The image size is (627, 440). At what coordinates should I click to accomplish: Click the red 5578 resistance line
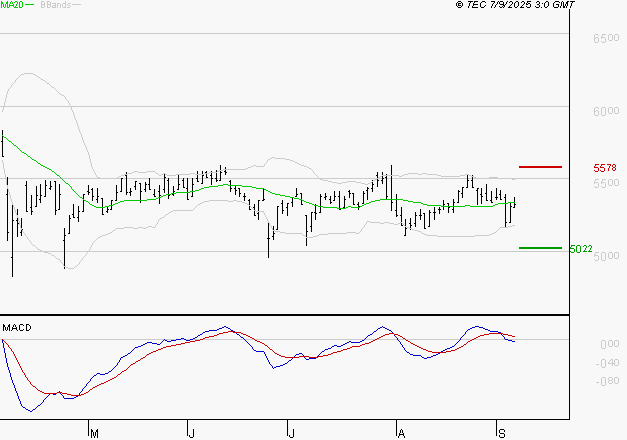click(x=541, y=166)
